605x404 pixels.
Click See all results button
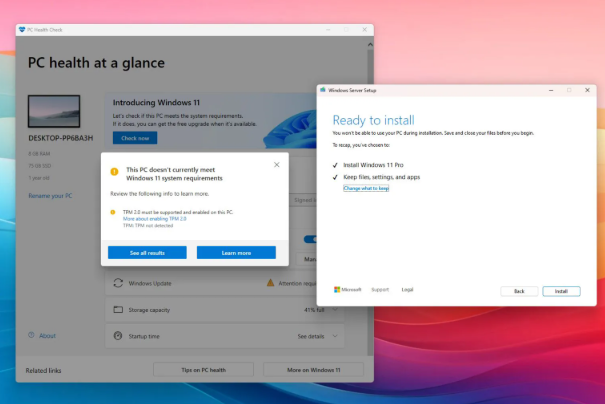147,253
